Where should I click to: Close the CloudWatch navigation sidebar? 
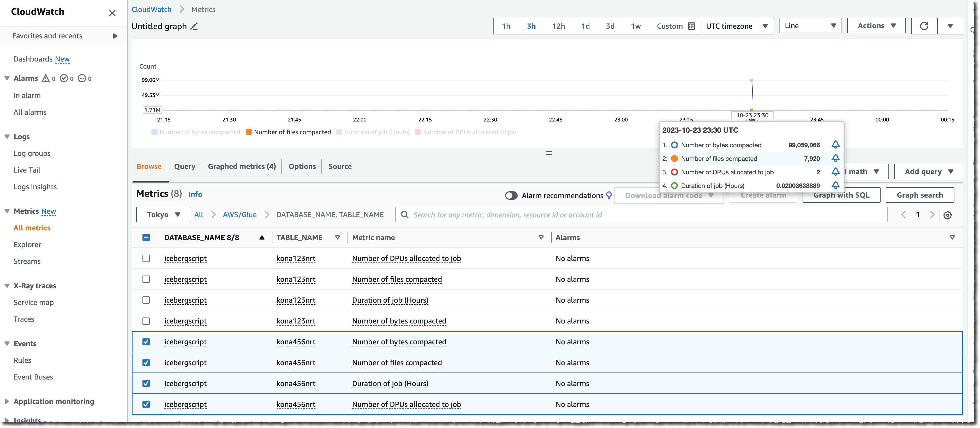[112, 13]
